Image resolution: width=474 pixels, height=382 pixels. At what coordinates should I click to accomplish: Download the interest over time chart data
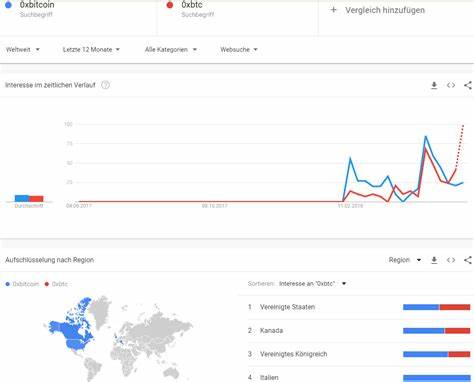(x=434, y=85)
